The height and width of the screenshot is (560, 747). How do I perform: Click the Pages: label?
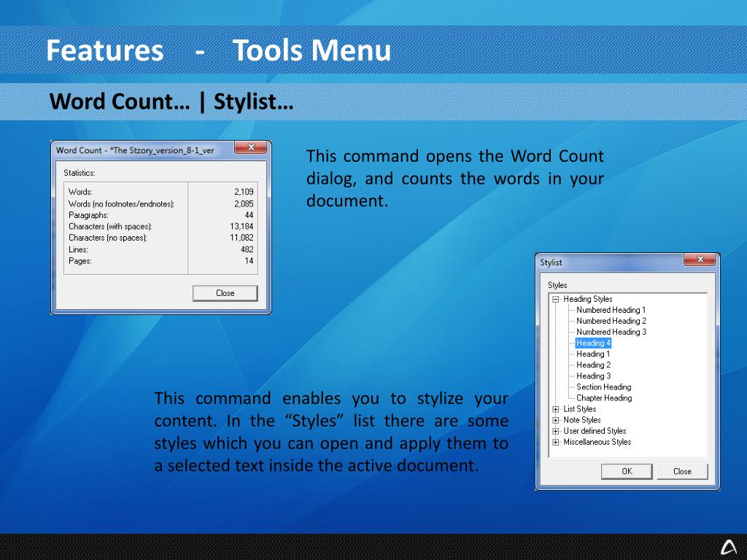(80, 261)
